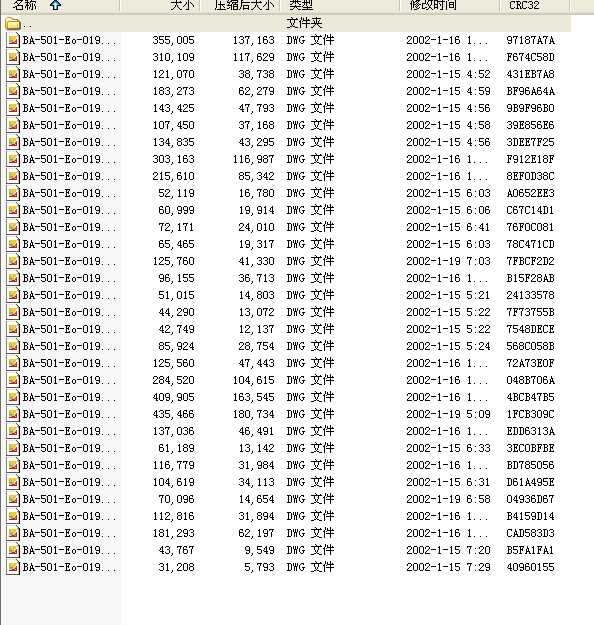Image resolution: width=594 pixels, height=625 pixels.
Task: Select DWG file icon with size 60,999
Action: click(x=13, y=210)
